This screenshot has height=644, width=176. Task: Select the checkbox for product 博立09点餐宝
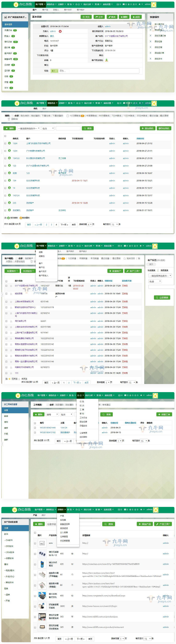tap(35, 564)
